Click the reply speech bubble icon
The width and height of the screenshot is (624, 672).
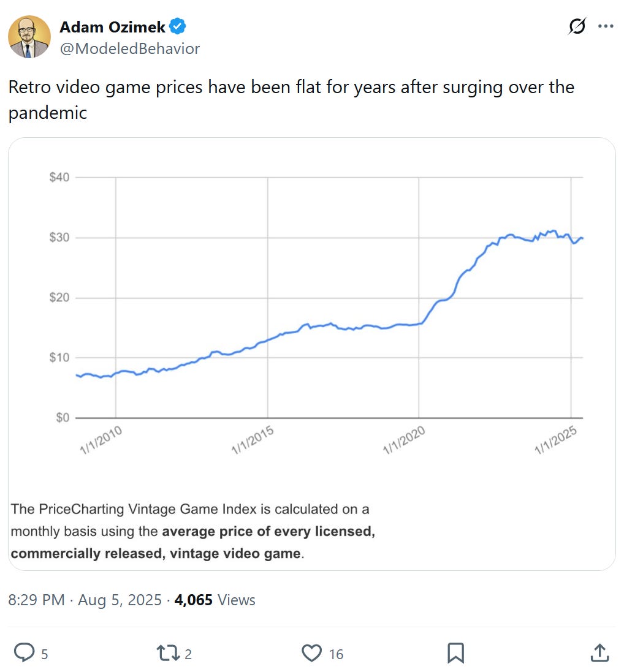click(25, 653)
